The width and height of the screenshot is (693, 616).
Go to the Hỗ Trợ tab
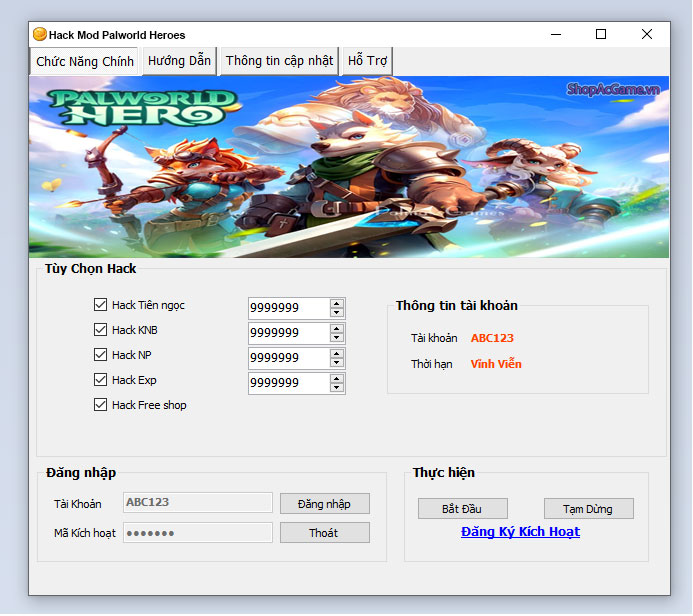(367, 61)
